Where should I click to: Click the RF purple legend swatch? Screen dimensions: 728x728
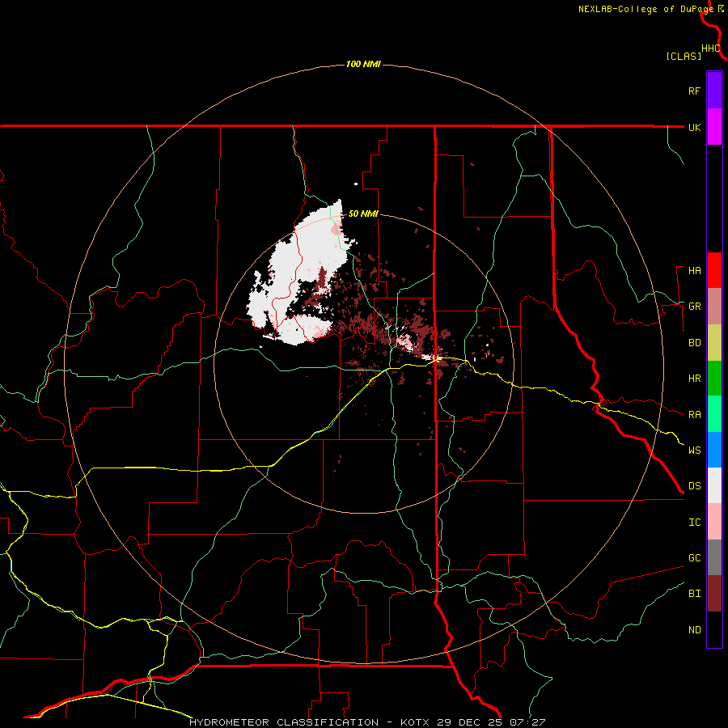click(714, 91)
